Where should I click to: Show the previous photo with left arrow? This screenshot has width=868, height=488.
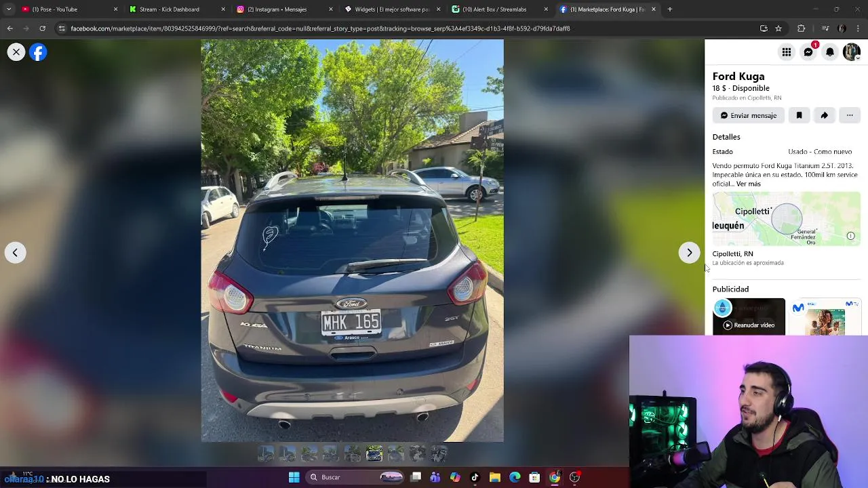pyautogui.click(x=15, y=253)
